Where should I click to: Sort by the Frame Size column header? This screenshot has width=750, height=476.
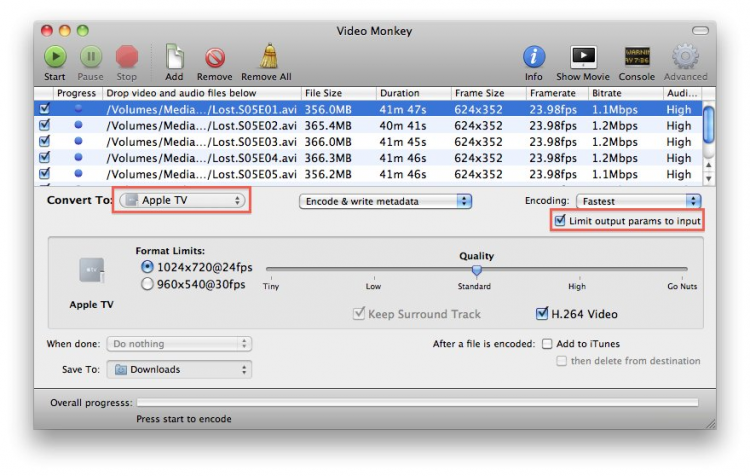coord(488,93)
